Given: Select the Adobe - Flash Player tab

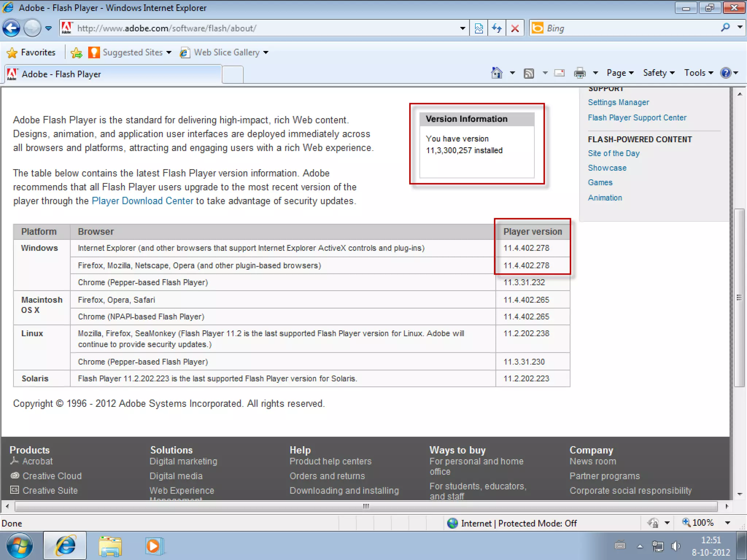Looking at the screenshot, I should pos(113,74).
